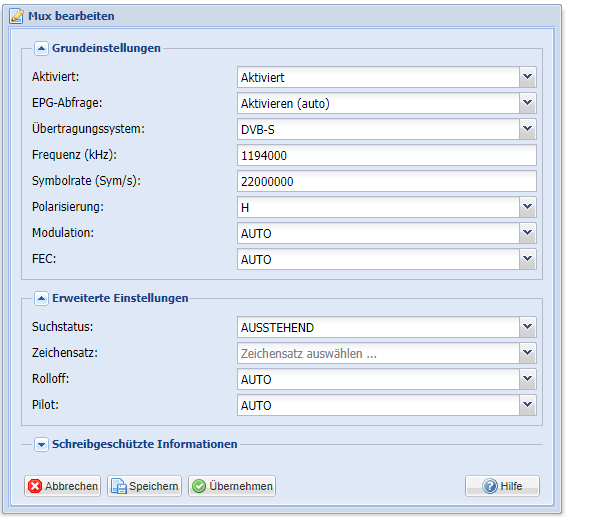Open the Polarisierung dropdown arrow

pyautogui.click(x=528, y=207)
